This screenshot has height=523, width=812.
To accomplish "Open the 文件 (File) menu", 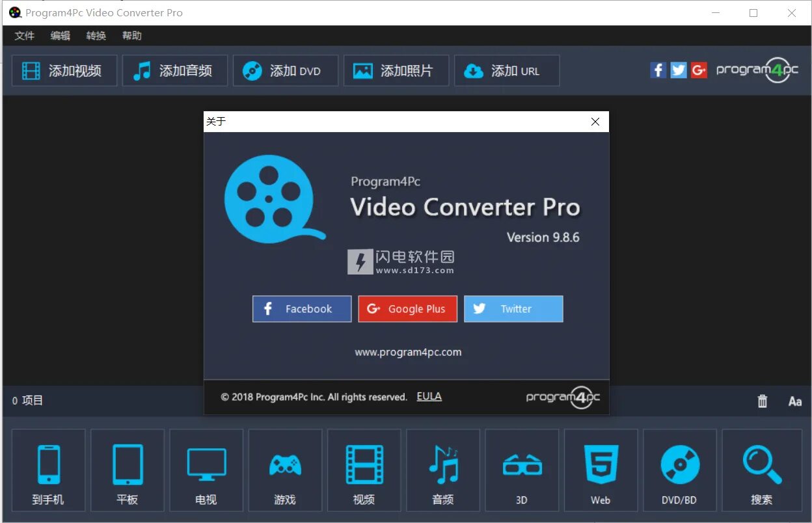I will pyautogui.click(x=24, y=36).
